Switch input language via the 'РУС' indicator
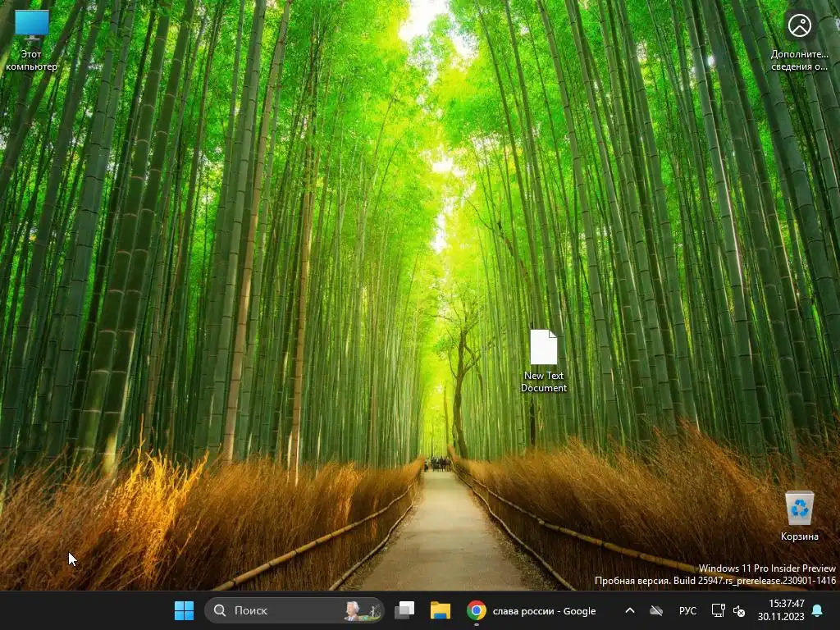 [x=687, y=610]
